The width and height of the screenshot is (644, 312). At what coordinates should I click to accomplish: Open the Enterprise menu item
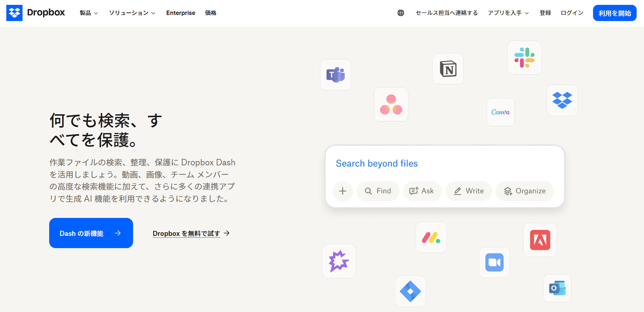pos(180,13)
